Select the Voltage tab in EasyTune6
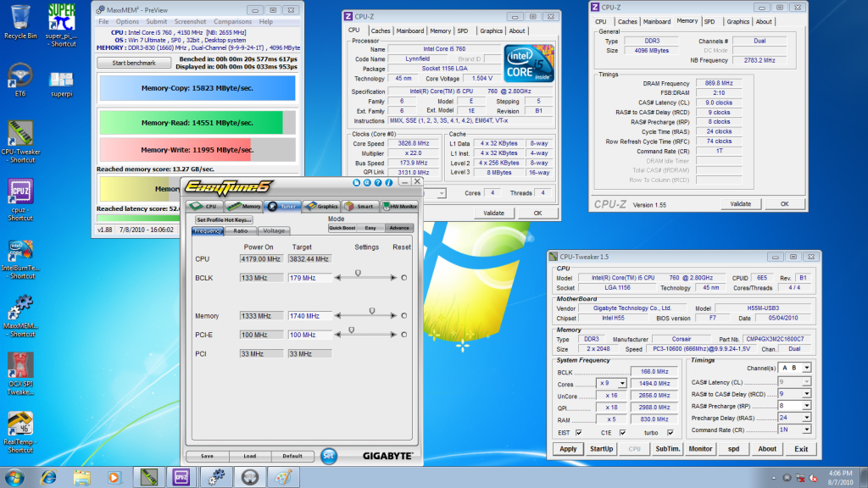868x488 pixels. 273,230
